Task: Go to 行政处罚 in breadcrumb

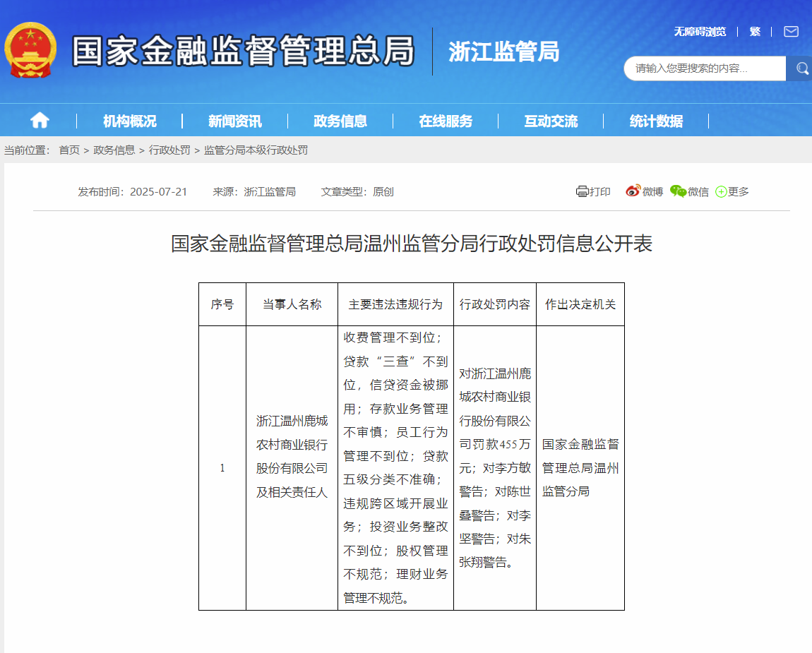Action: click(169, 150)
